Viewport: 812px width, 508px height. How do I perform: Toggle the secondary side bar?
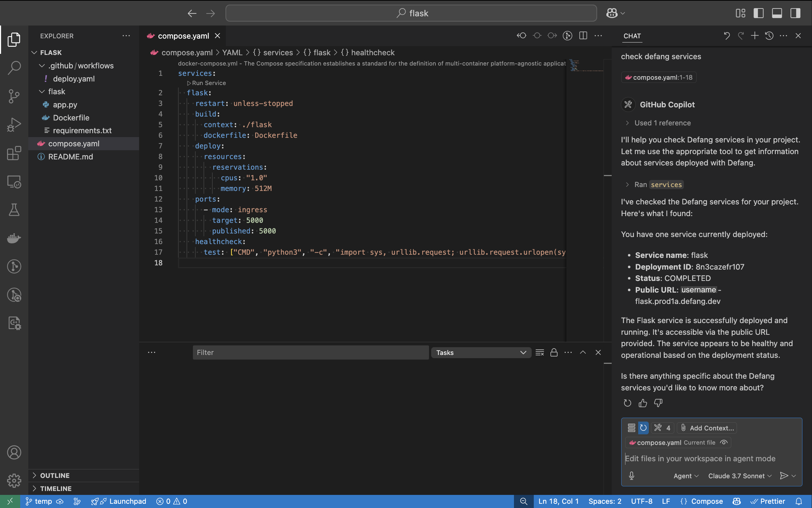tap(795, 13)
